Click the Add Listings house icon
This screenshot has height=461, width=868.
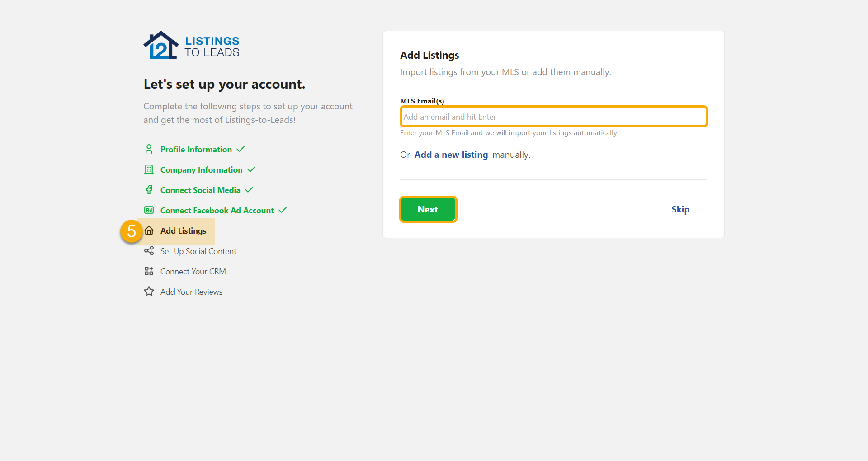tap(149, 230)
